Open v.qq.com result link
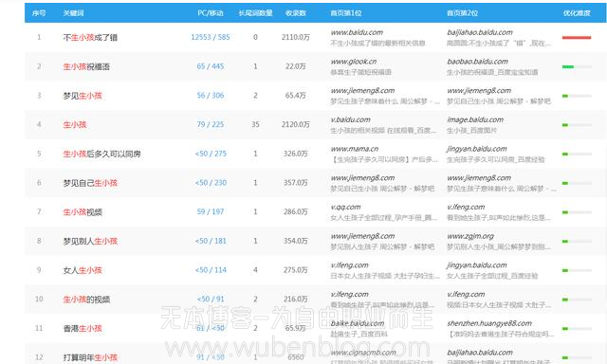 click(345, 207)
